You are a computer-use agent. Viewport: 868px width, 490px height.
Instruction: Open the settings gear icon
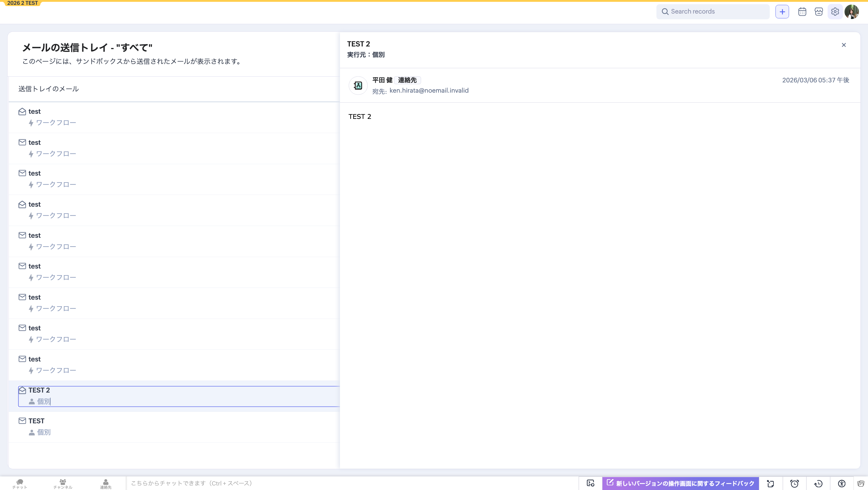click(x=835, y=11)
